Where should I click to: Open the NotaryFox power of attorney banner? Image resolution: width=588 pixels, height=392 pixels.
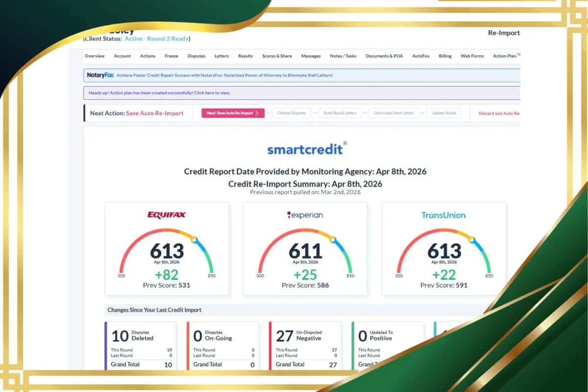(x=302, y=75)
